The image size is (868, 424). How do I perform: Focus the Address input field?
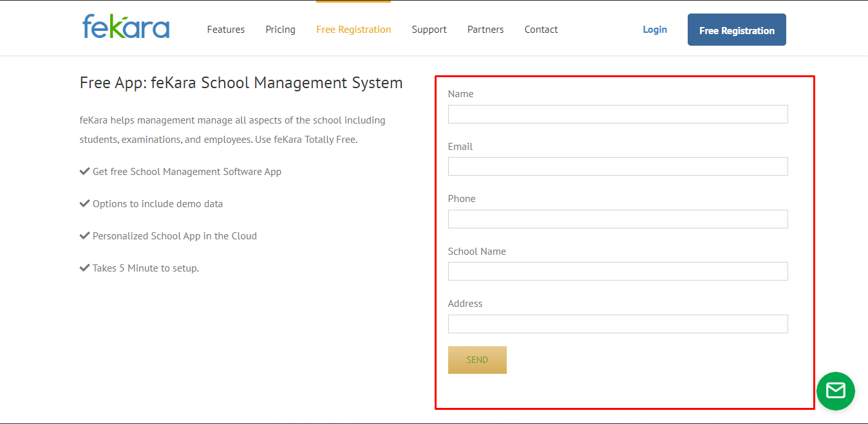[x=618, y=324]
